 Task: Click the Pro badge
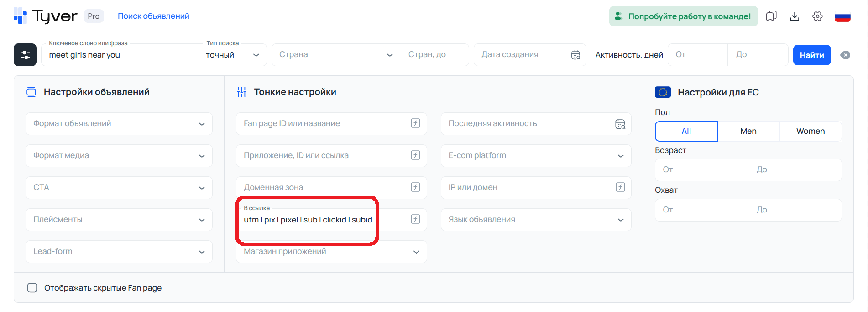(x=94, y=16)
